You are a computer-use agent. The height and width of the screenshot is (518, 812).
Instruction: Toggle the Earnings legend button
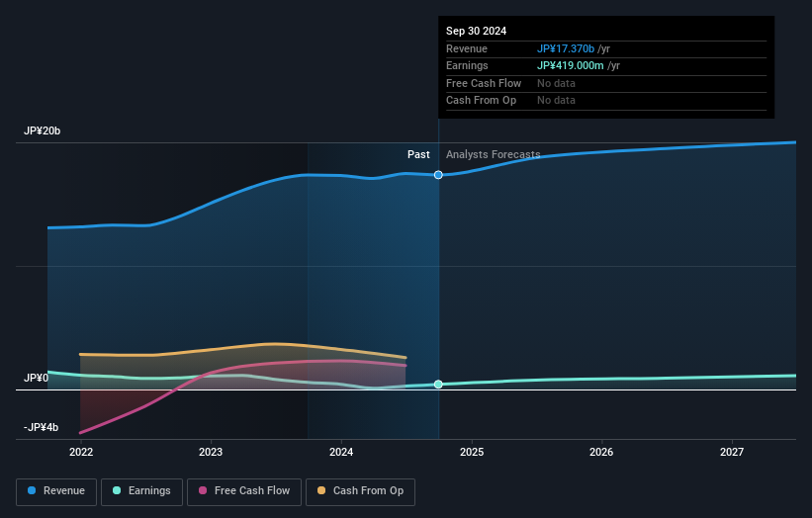coord(141,491)
